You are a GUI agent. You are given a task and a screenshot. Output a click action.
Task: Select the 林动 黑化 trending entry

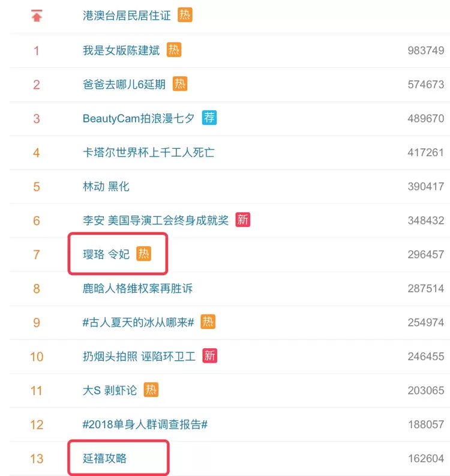point(106,187)
